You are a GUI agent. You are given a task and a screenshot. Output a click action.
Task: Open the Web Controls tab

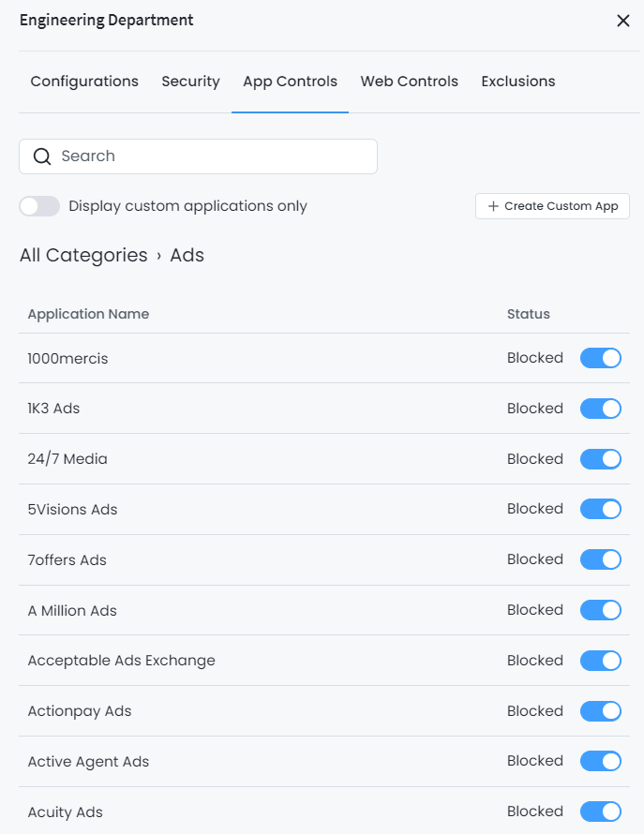point(409,82)
